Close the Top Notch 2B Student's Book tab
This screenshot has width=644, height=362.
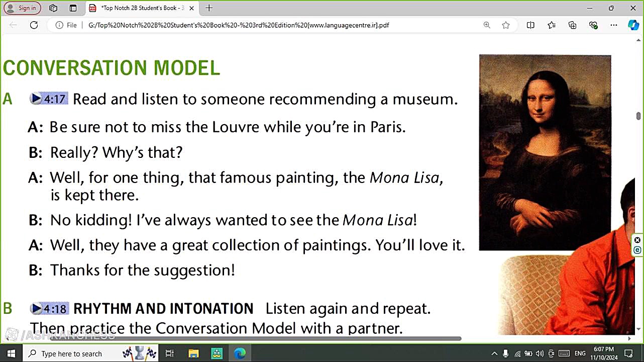click(191, 8)
